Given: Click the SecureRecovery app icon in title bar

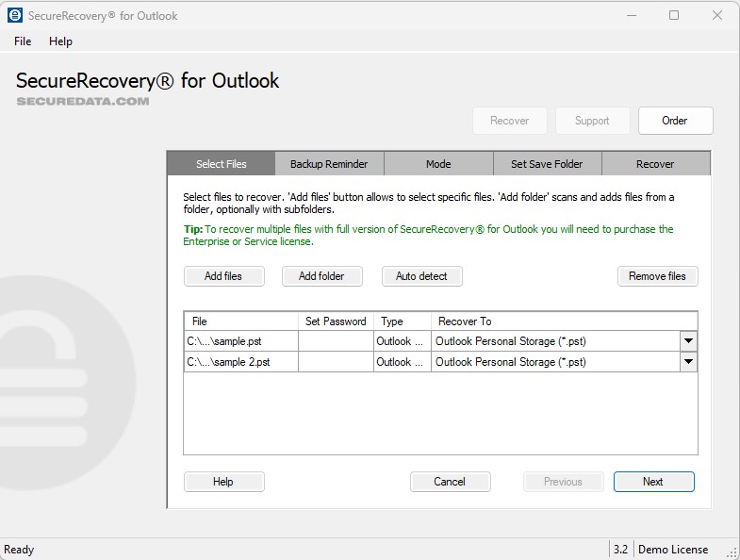Looking at the screenshot, I should pos(14,15).
